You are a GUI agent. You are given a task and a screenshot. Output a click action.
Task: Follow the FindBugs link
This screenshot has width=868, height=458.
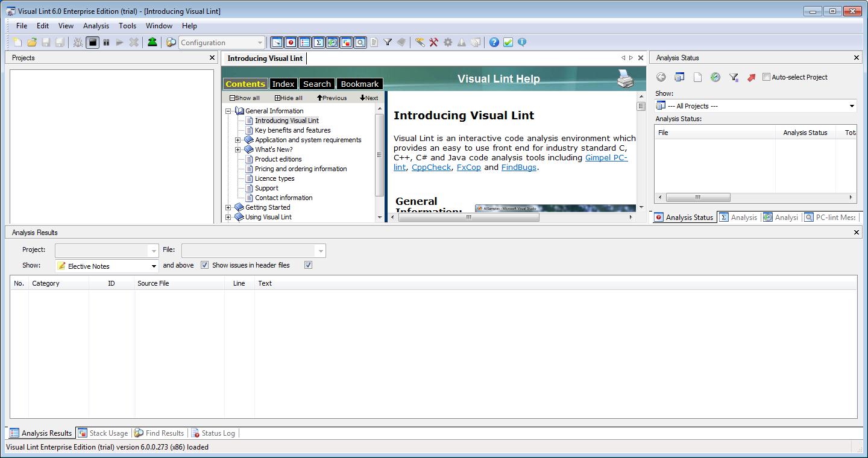pos(518,167)
